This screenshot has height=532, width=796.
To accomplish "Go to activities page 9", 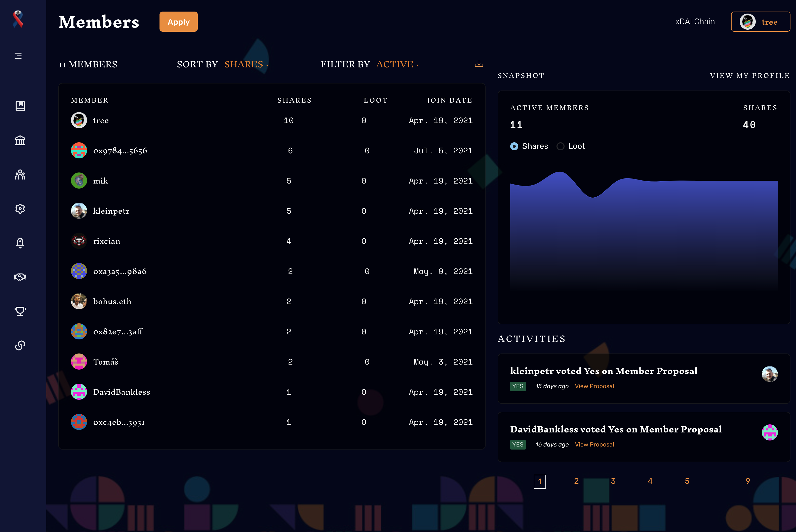I will [x=748, y=481].
